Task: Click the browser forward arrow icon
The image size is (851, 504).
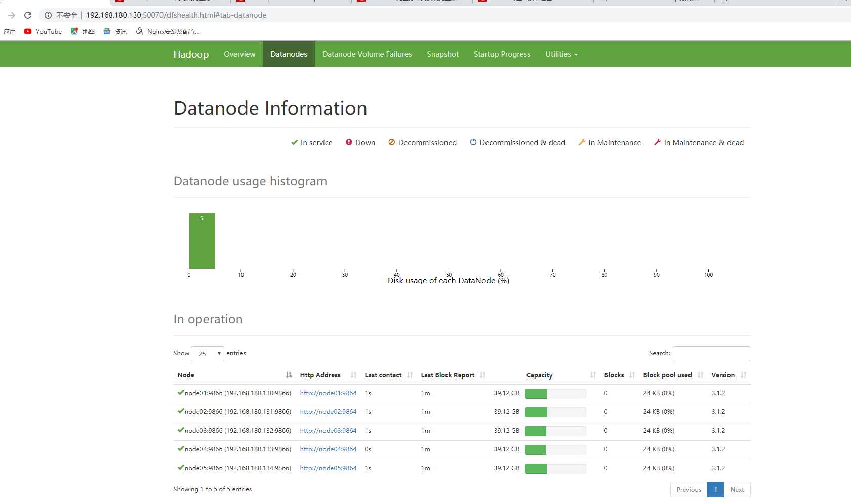Action: click(12, 15)
